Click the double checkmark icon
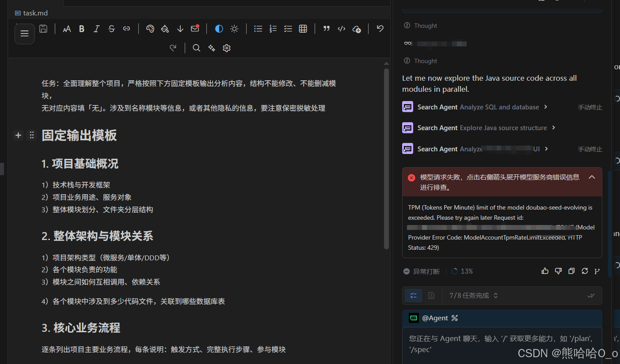Image resolution: width=620 pixels, height=364 pixels. (591, 295)
